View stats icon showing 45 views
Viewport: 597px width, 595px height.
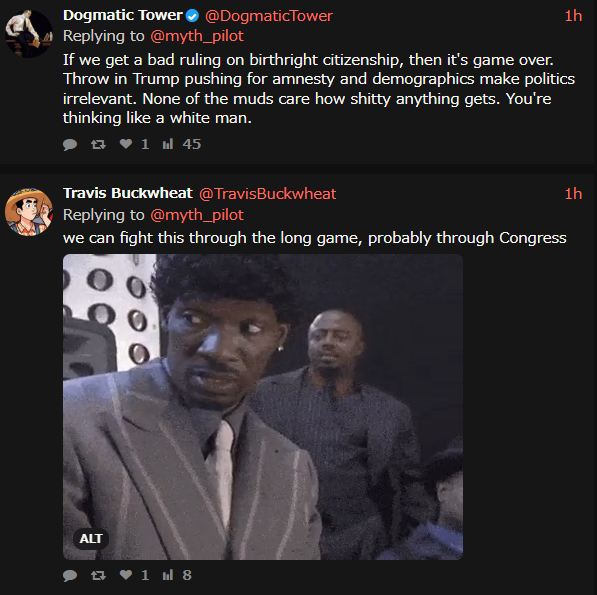tap(168, 144)
